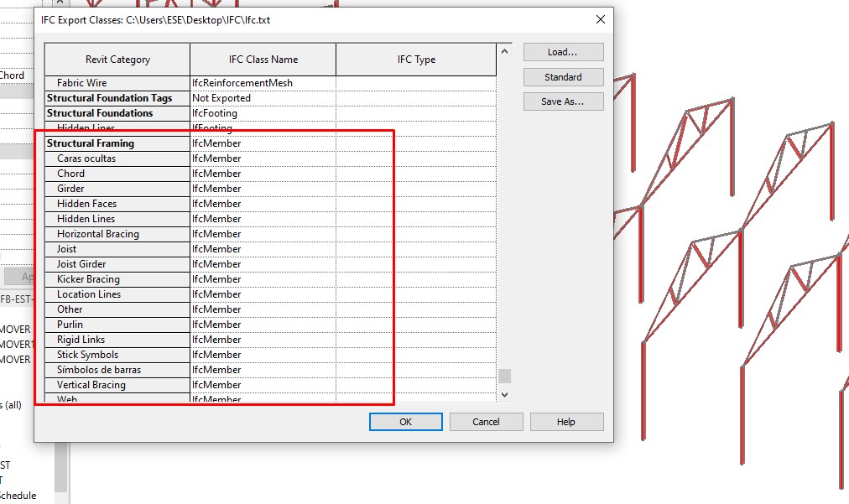Cancel the IFC Export Classes dialog

click(x=486, y=421)
